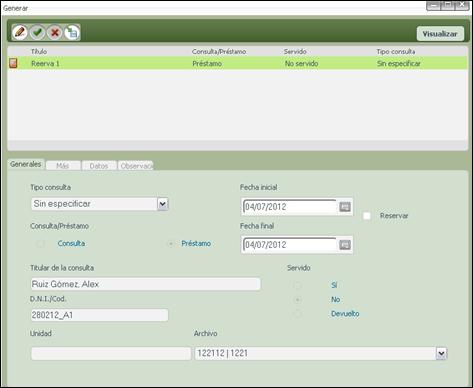This screenshot has width=473, height=388.
Task: Maximize the Generar window
Action: point(448,6)
